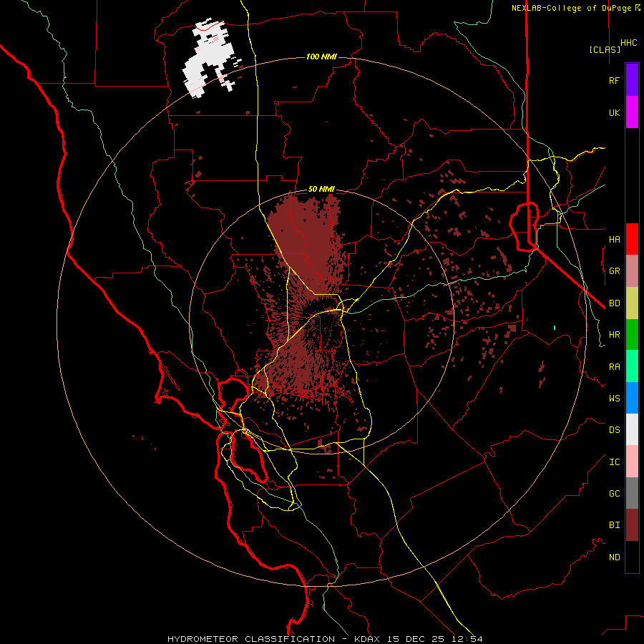The image size is (644, 644).
Task: Click the GR legend label
Action: coord(614,271)
